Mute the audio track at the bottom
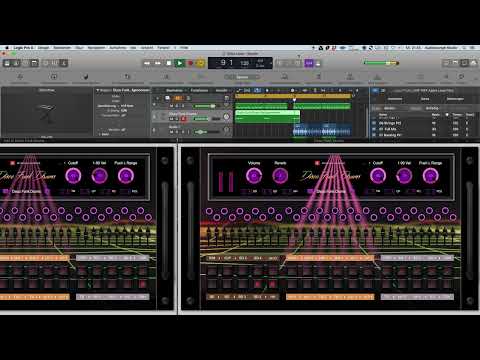 (x=171, y=132)
